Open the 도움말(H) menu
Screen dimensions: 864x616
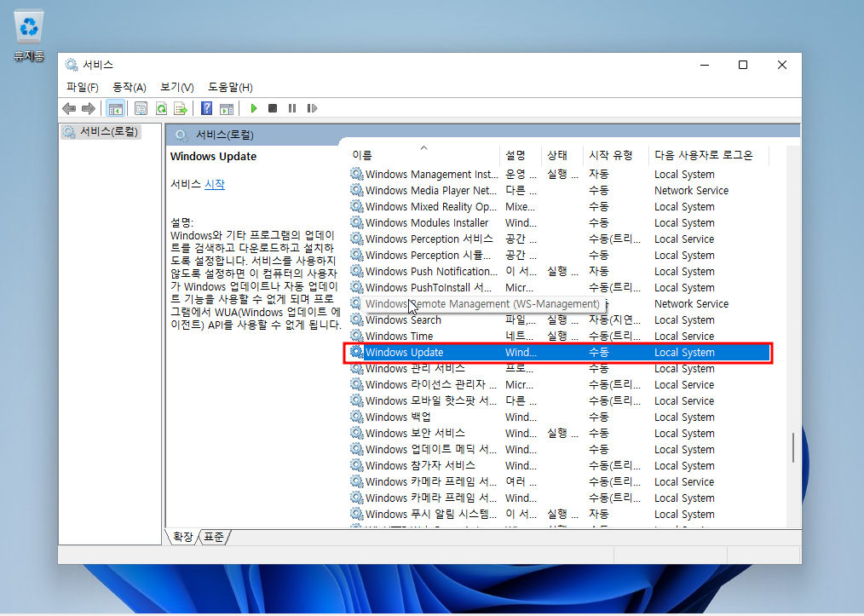[230, 87]
